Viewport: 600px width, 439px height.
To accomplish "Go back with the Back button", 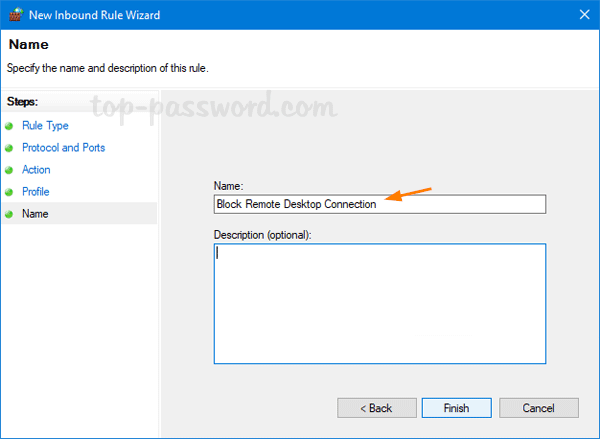I will tap(376, 408).
